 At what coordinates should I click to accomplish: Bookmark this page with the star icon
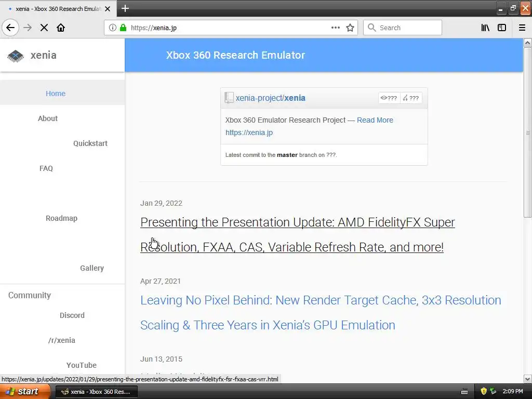click(x=350, y=28)
